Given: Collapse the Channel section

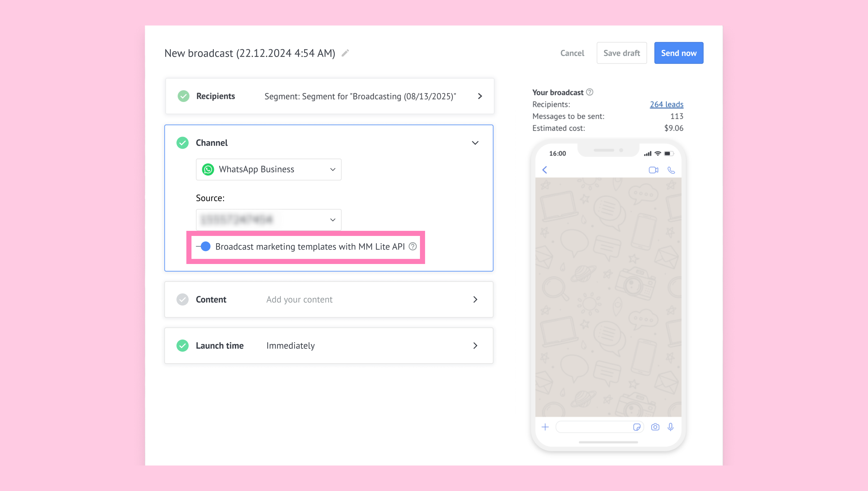Looking at the screenshot, I should tap(475, 143).
